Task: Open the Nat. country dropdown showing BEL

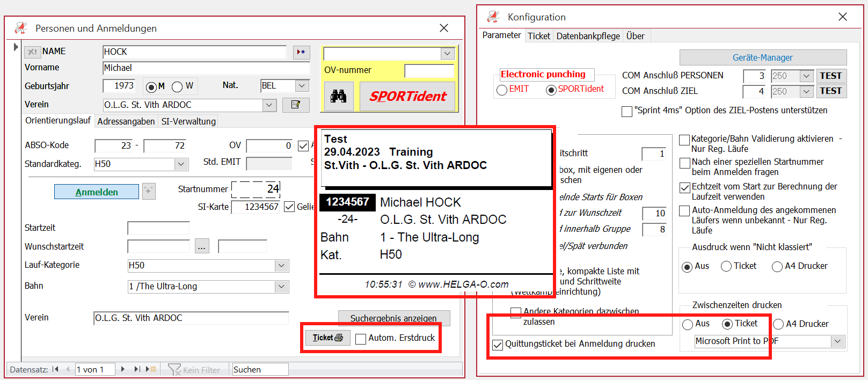Action: click(302, 86)
